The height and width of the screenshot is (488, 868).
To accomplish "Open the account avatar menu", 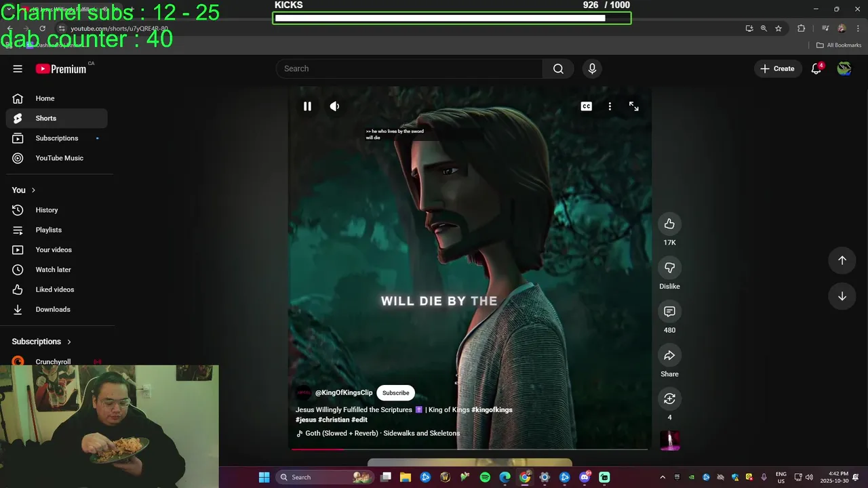I will click(844, 68).
